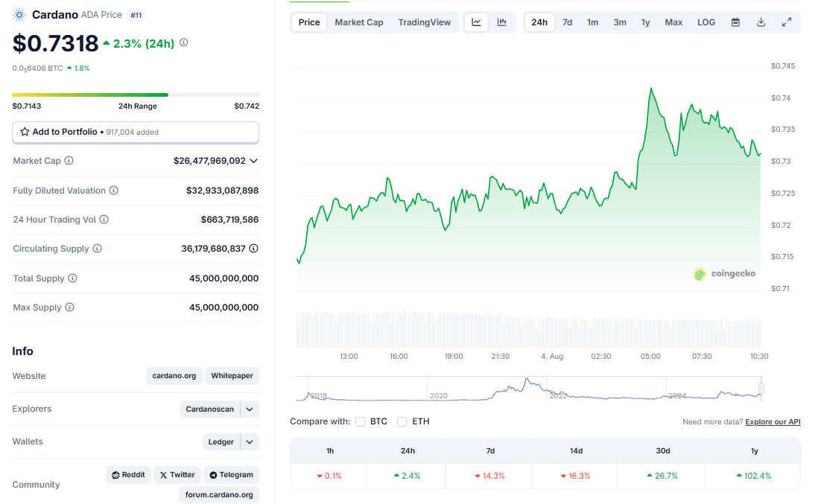Switch to line chart view icon
The width and height of the screenshot is (818, 504).
476,22
